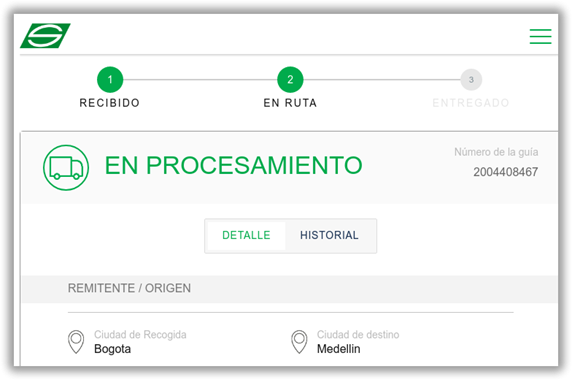Click the Medellin city value
The height and width of the screenshot is (380, 572).
coord(339,349)
